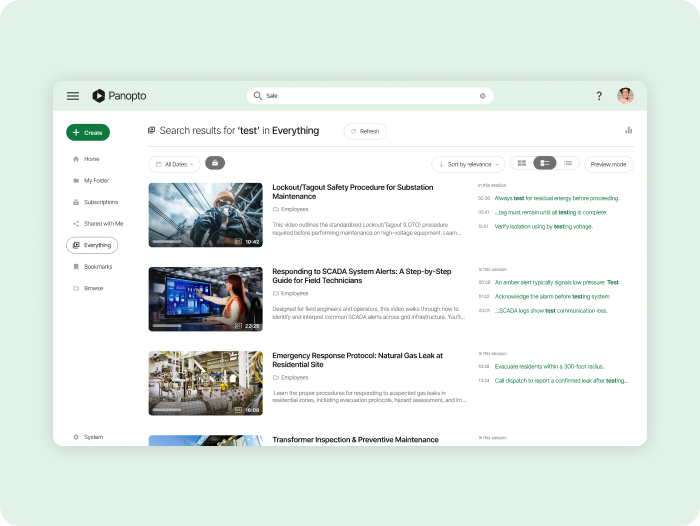This screenshot has width=700, height=526.
Task: Open the hamburger navigation menu
Action: coord(73,96)
